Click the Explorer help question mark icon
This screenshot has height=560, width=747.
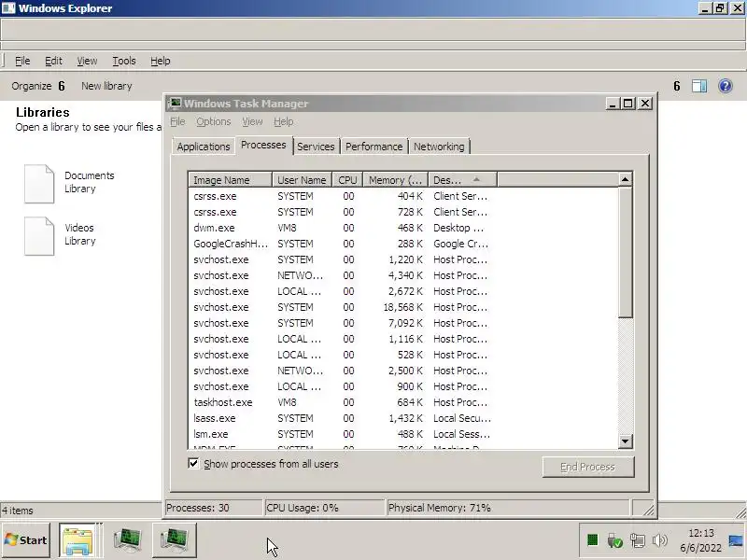click(x=726, y=86)
